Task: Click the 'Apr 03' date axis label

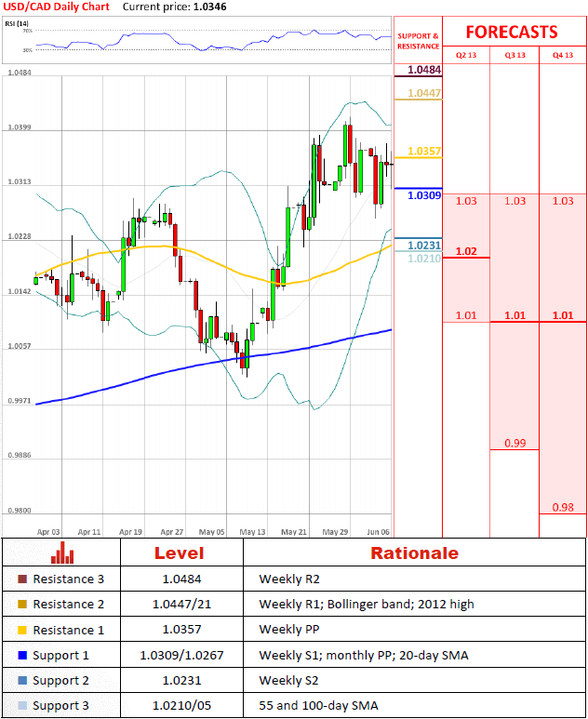Action: 48,532
